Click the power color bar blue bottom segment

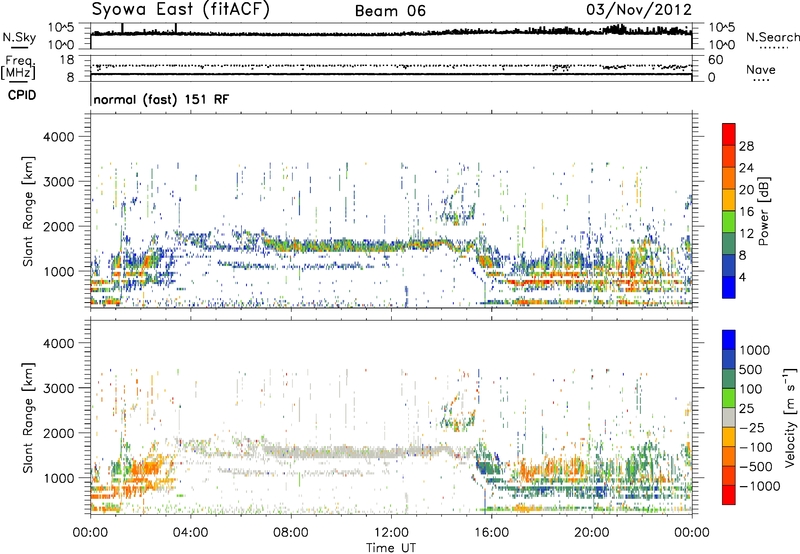click(x=729, y=287)
